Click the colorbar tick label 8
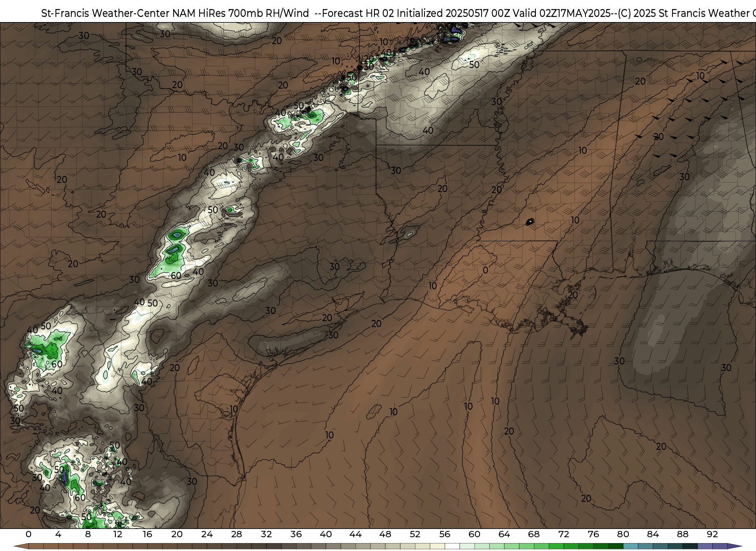 tap(88, 534)
